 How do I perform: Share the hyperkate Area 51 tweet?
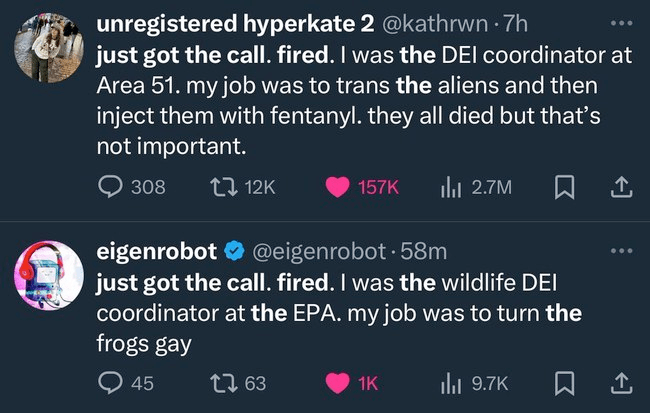point(619,186)
